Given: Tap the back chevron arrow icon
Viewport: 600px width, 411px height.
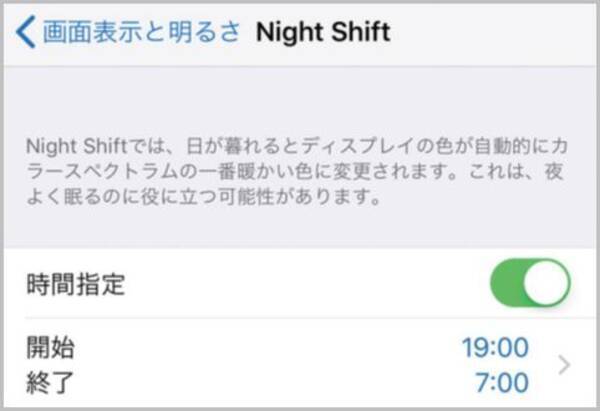Looking at the screenshot, I should click(25, 33).
